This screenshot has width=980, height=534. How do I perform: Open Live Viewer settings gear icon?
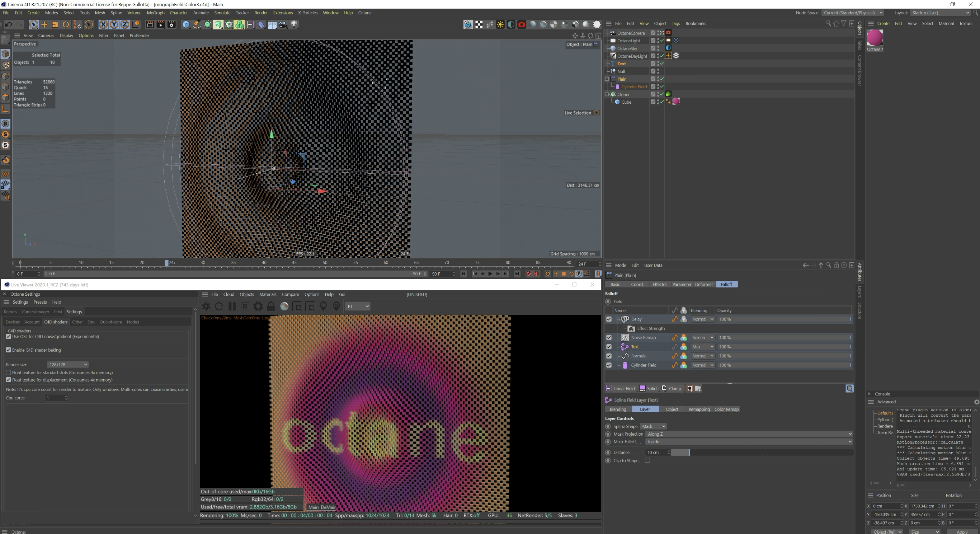[x=258, y=306]
